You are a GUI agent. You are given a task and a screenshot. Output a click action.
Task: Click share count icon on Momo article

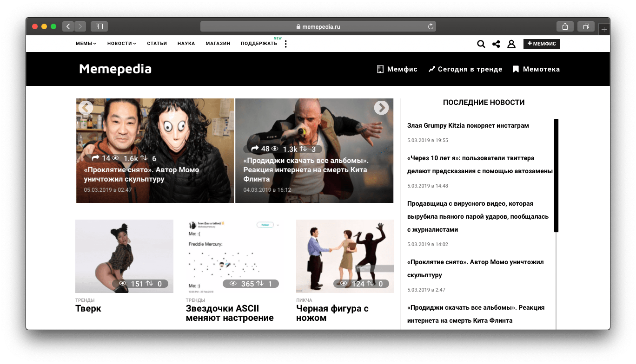(x=96, y=158)
